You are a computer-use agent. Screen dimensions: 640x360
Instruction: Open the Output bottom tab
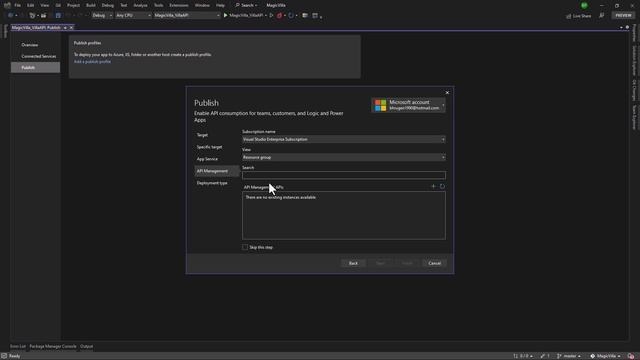[x=87, y=347]
